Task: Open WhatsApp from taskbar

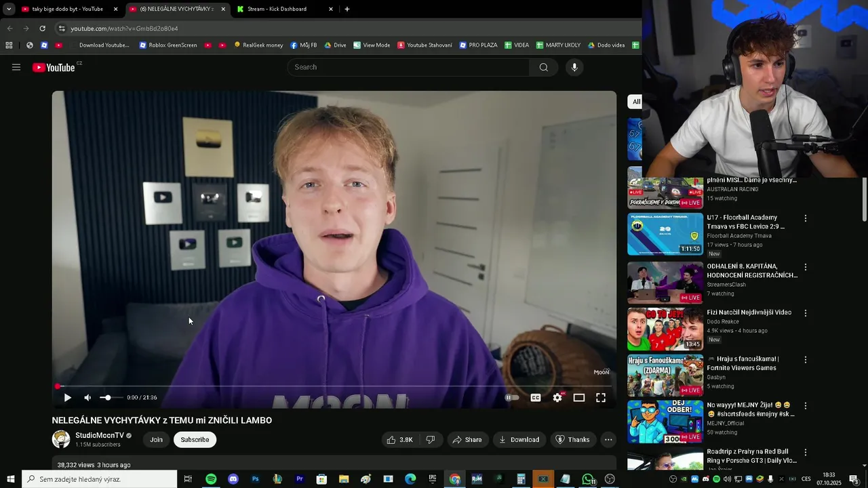Action: click(587, 479)
